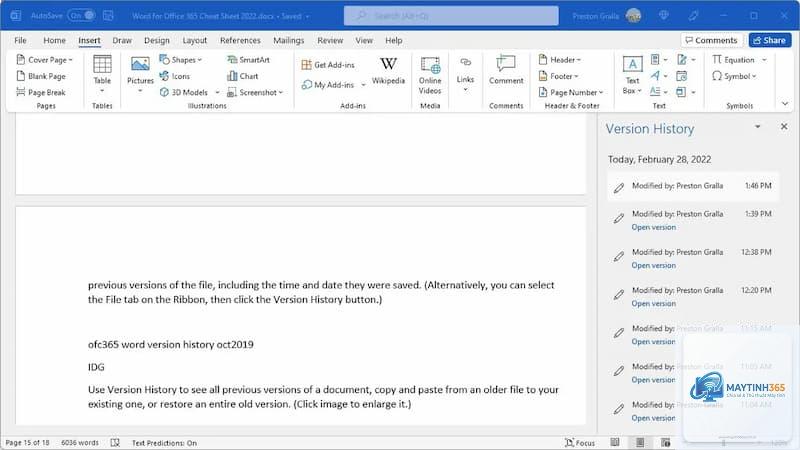This screenshot has height=450, width=800.
Task: Insert a Text Box
Action: (x=632, y=75)
